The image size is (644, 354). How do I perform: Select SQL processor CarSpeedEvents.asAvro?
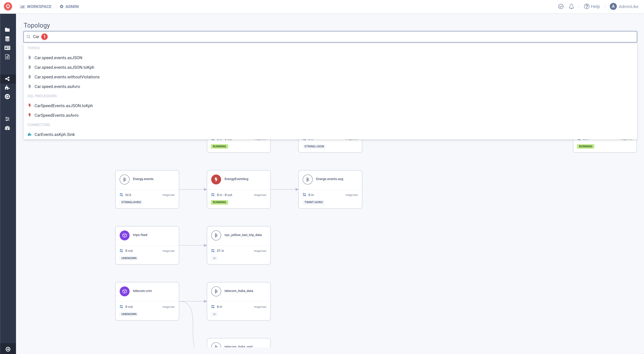pyautogui.click(x=330, y=115)
